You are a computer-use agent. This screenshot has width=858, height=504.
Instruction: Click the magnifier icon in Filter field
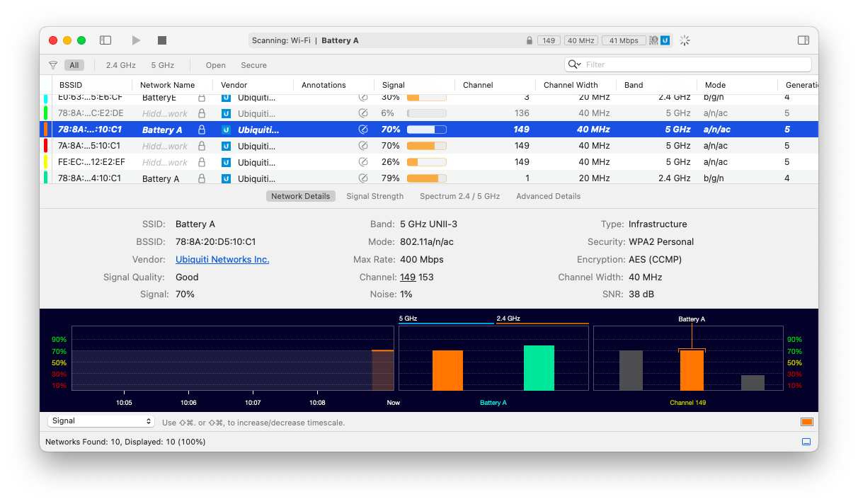[x=574, y=64]
